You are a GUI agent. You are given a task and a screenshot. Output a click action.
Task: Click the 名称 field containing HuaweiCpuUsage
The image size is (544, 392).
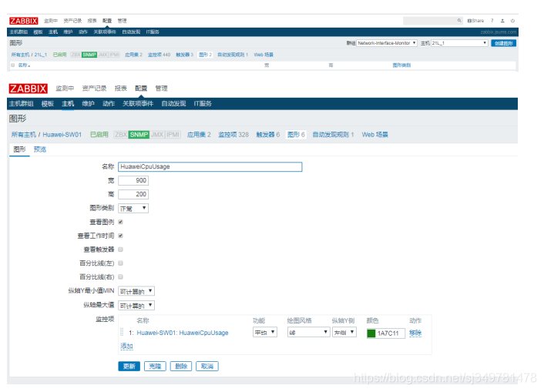pos(210,167)
